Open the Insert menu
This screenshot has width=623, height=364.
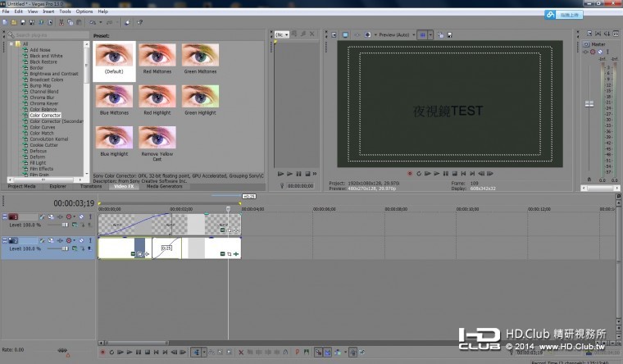coord(48,11)
